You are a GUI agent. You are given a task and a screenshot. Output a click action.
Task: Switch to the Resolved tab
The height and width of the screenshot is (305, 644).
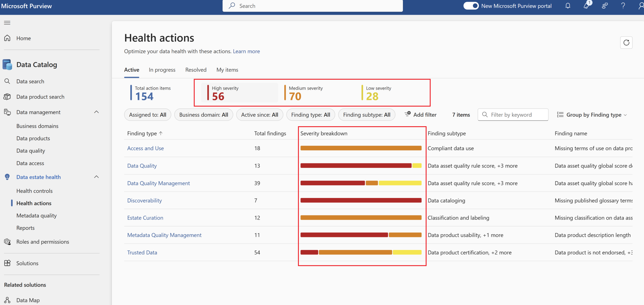[196, 70]
